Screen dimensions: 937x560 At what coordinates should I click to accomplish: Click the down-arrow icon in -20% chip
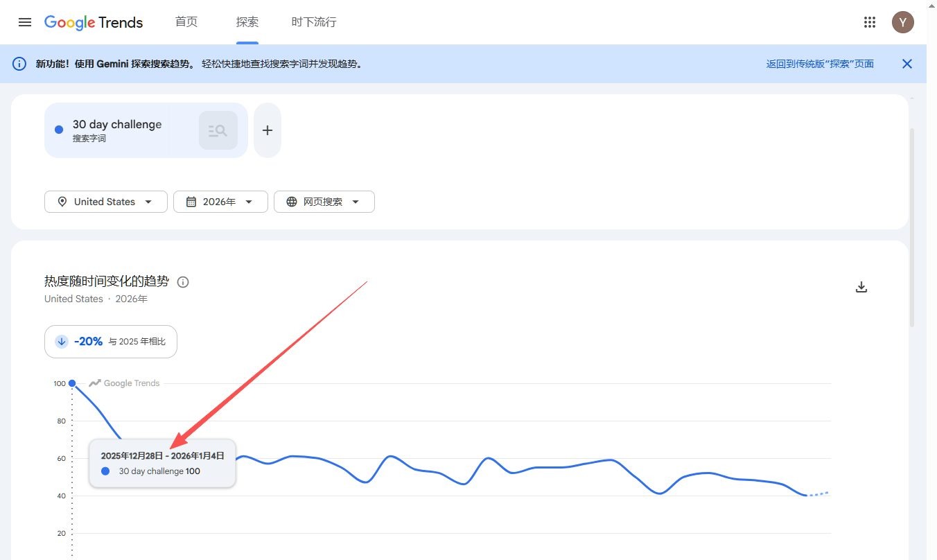(x=62, y=342)
